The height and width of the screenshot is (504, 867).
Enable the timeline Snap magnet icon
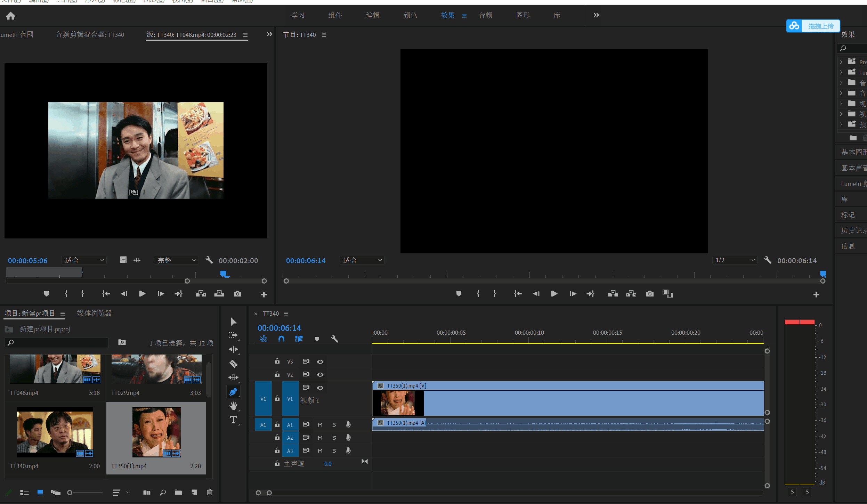tap(281, 339)
